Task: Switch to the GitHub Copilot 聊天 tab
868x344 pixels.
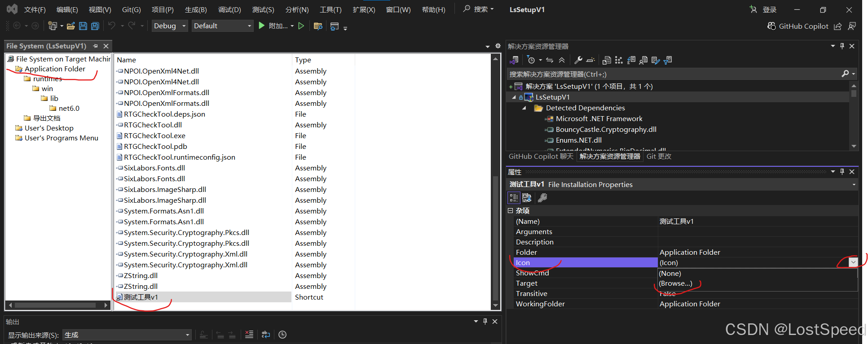Action: pos(541,157)
